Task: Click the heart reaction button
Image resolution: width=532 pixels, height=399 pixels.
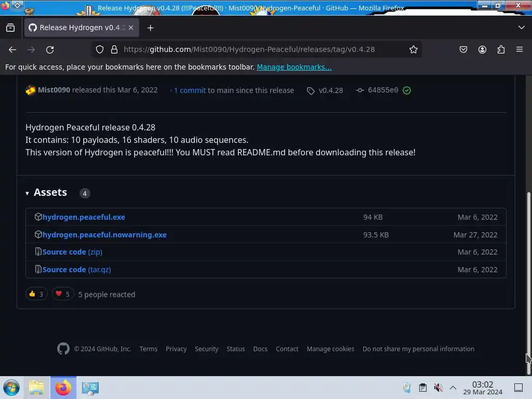Action: click(x=63, y=294)
